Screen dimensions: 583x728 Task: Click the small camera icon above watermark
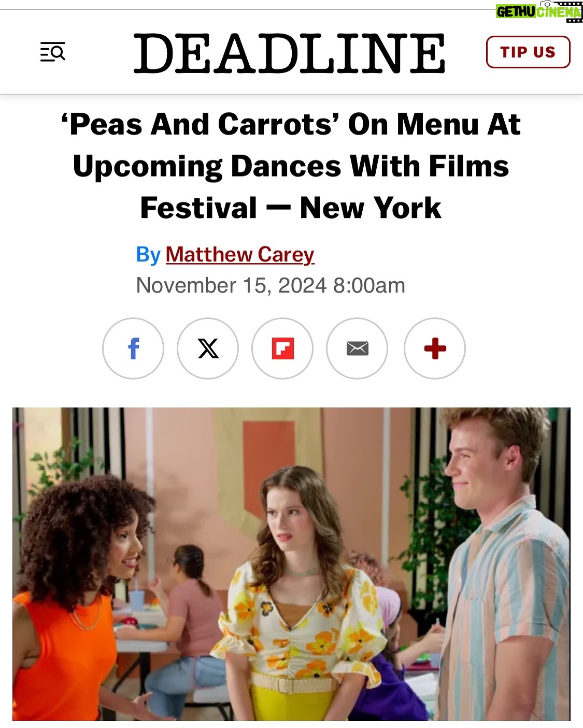(x=546, y=3)
